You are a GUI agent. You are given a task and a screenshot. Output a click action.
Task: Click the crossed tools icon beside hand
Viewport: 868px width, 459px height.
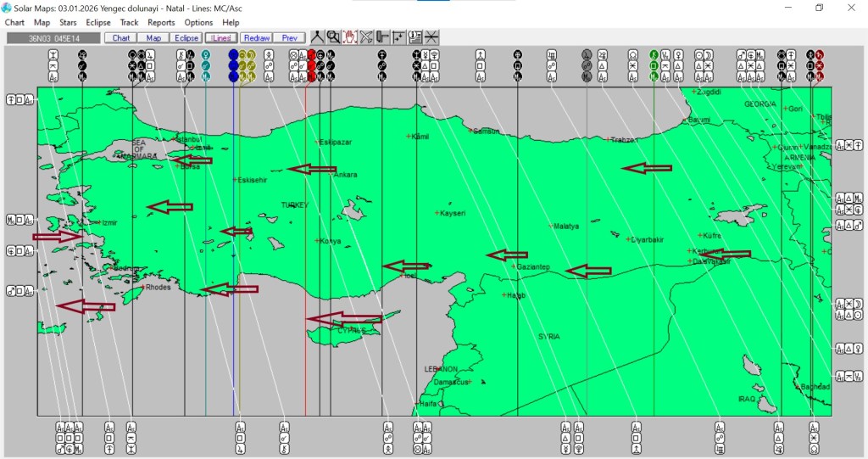click(366, 37)
